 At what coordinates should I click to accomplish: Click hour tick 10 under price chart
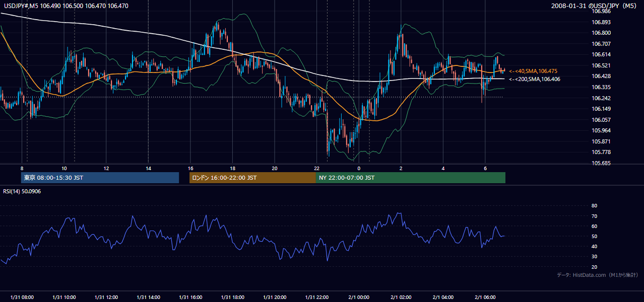[64, 169]
